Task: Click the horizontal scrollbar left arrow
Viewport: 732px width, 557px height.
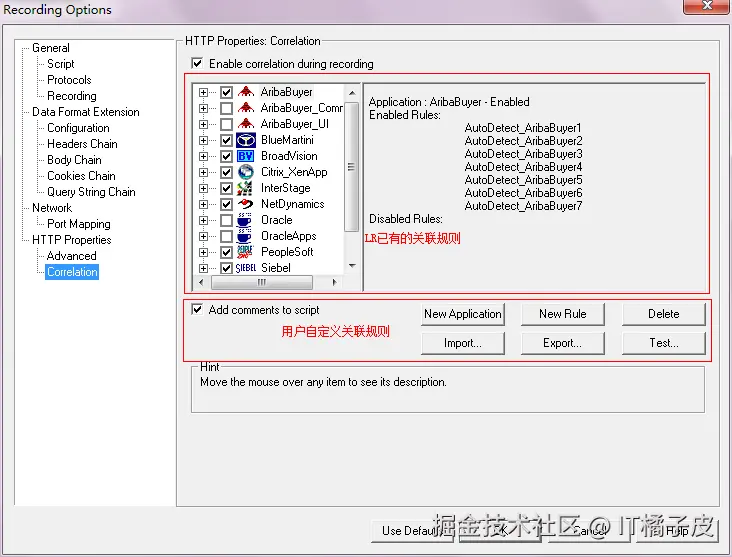Action: point(201,282)
